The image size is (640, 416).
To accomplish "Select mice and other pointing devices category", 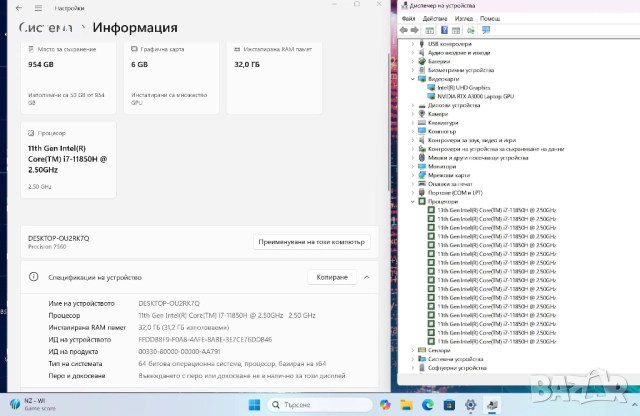I will (x=478, y=158).
